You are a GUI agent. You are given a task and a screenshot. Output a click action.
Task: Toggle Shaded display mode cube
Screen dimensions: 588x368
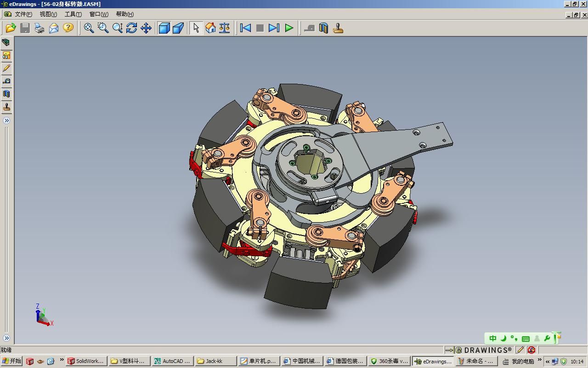pyautogui.click(x=164, y=28)
